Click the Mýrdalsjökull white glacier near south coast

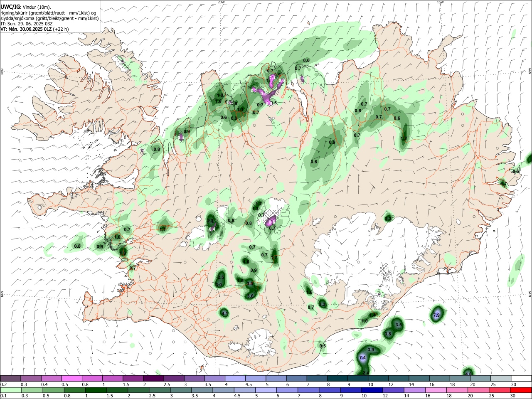[259, 343]
